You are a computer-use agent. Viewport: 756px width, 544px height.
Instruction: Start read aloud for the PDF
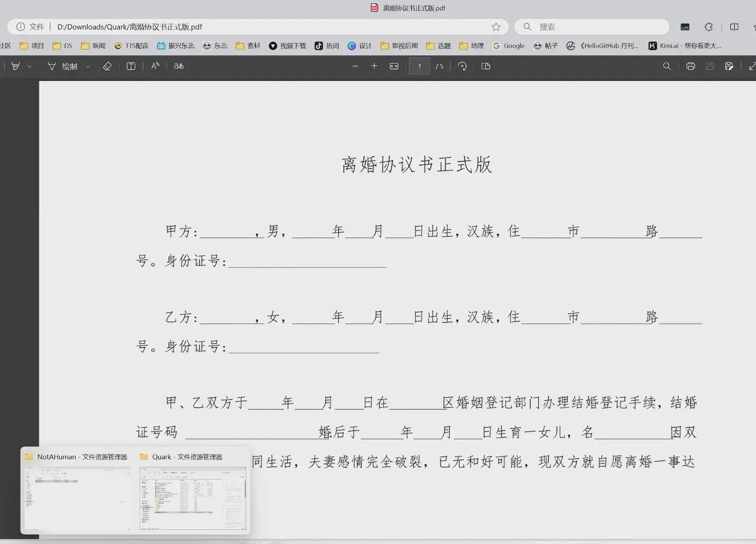pyautogui.click(x=155, y=66)
